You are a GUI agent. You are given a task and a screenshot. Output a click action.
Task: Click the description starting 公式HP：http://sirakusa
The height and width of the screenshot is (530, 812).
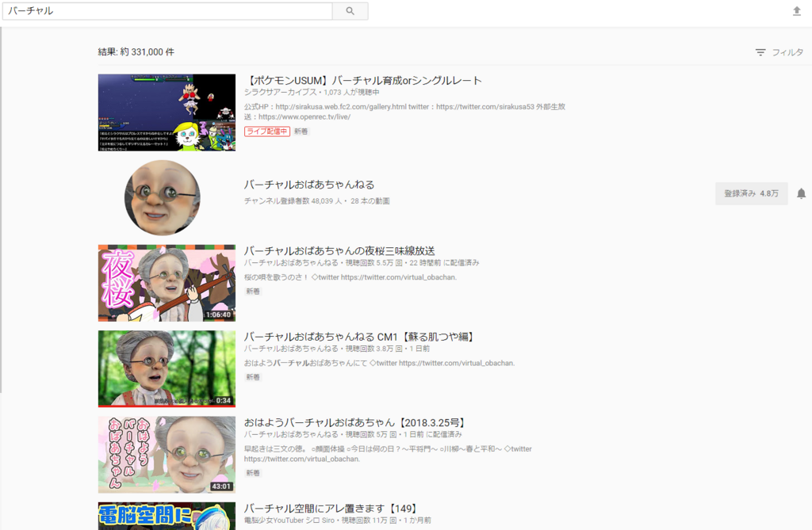pos(404,112)
